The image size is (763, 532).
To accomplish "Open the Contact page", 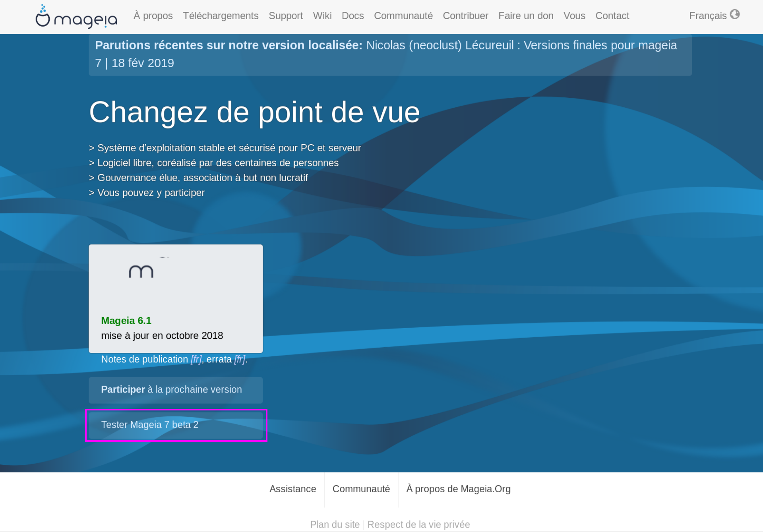I will 612,16.
